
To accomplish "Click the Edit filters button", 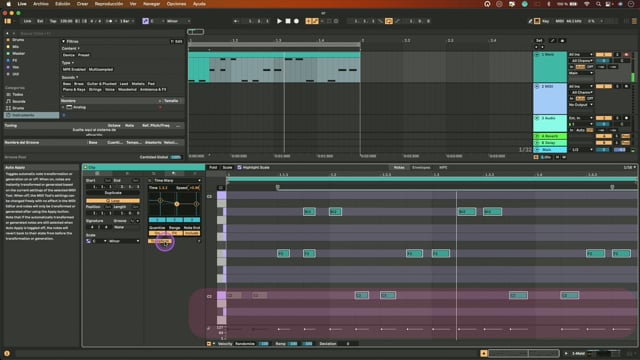I will [177, 41].
